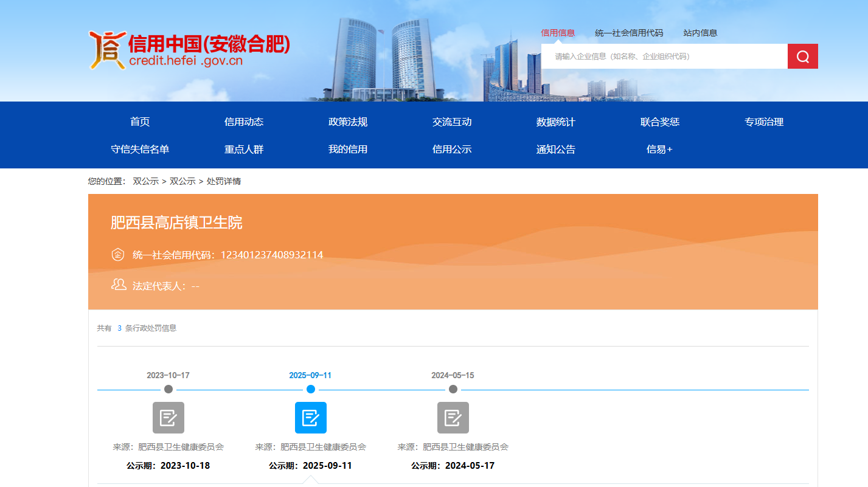Open the 信易+ navigation item
The image size is (868, 487).
click(659, 149)
